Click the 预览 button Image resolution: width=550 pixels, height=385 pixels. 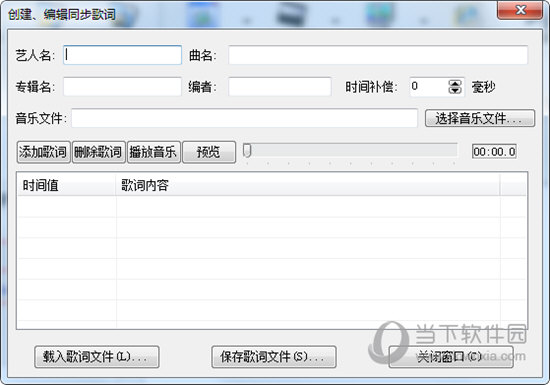click(209, 152)
